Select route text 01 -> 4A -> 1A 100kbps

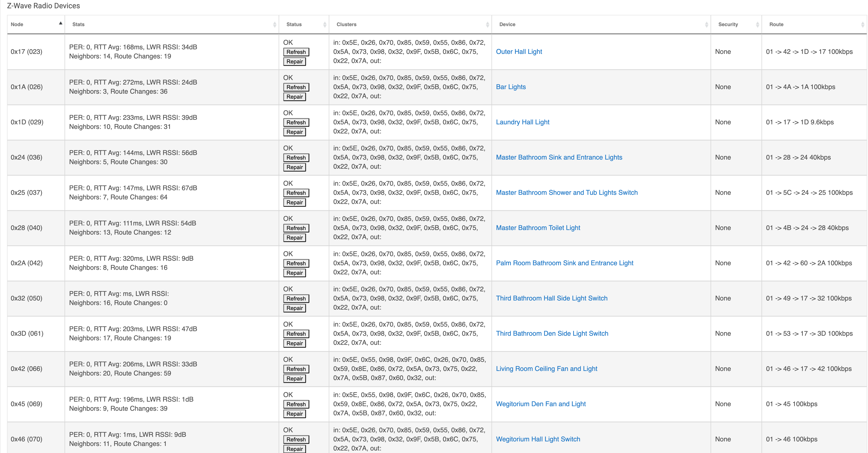tap(800, 87)
